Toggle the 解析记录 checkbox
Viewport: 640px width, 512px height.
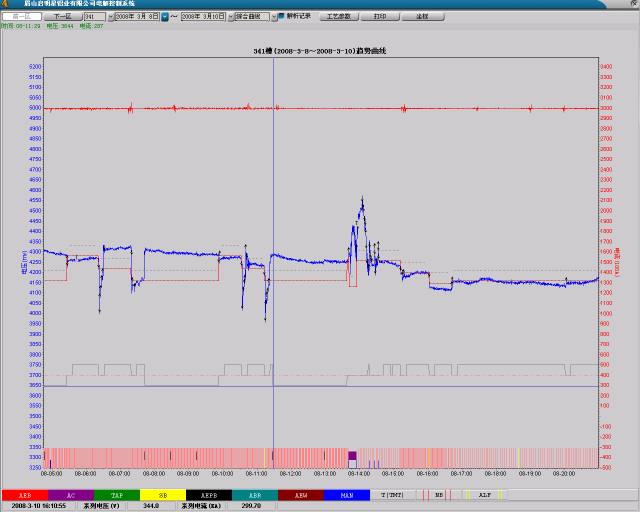click(x=280, y=17)
